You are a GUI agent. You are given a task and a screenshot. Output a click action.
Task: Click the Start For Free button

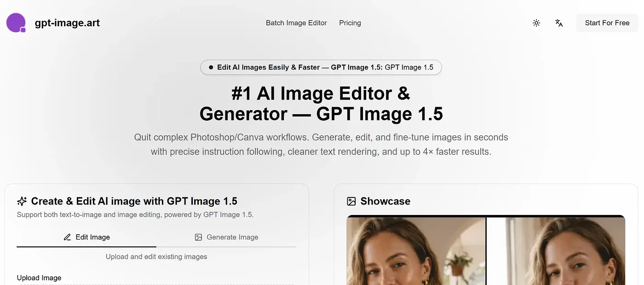click(x=607, y=23)
